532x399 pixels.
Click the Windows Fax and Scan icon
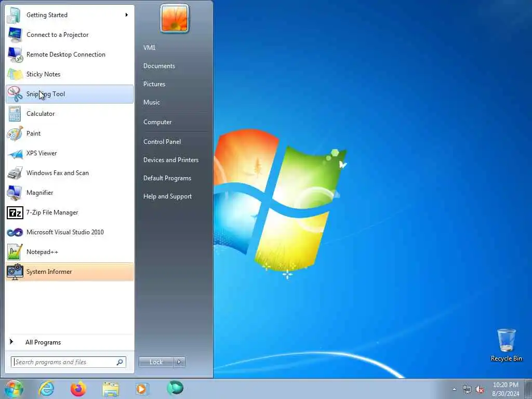tap(15, 173)
